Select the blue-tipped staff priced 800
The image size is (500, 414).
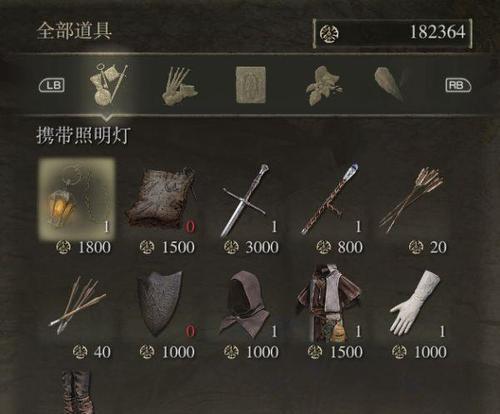coord(330,199)
